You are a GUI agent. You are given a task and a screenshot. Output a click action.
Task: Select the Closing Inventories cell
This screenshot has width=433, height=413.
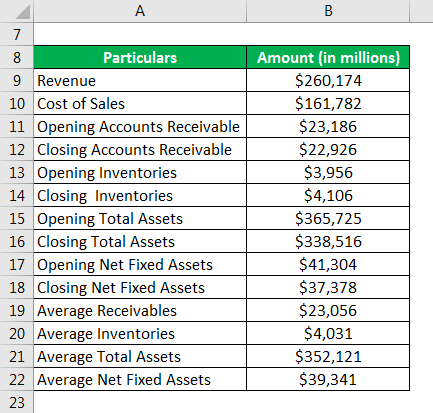pos(140,195)
